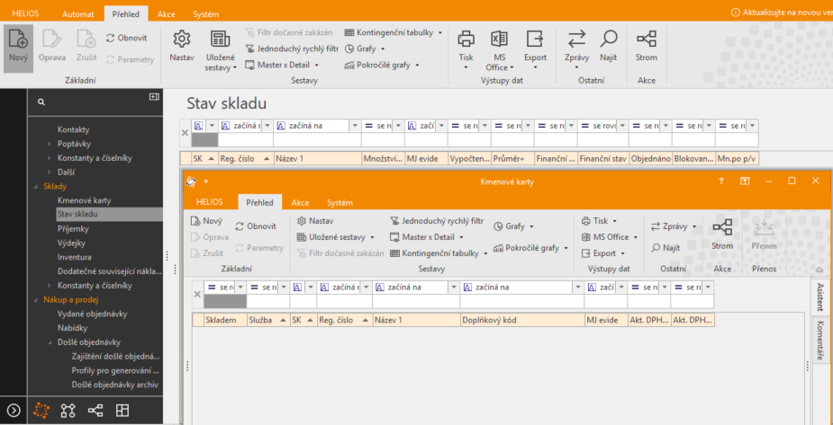
Task: Click the branch nodes icon in bottom bar
Action: pyautogui.click(x=68, y=410)
